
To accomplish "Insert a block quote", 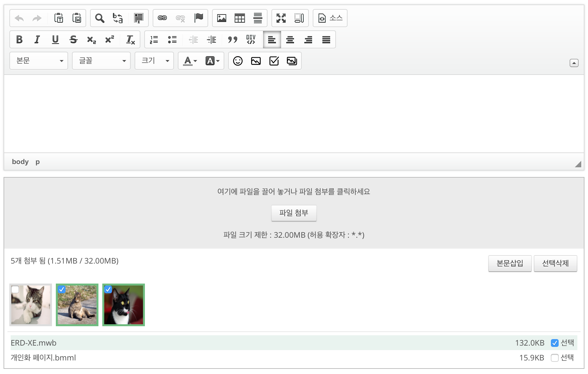I will click(232, 40).
